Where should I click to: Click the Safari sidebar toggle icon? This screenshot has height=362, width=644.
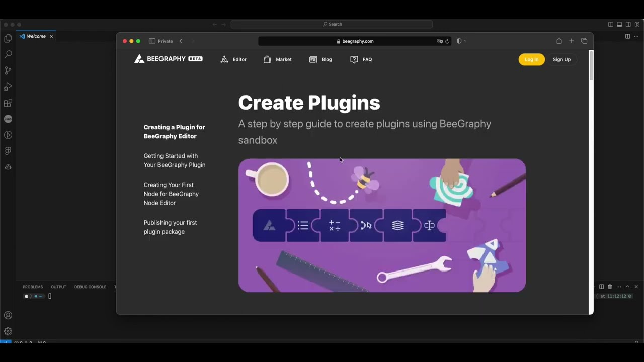point(152,41)
